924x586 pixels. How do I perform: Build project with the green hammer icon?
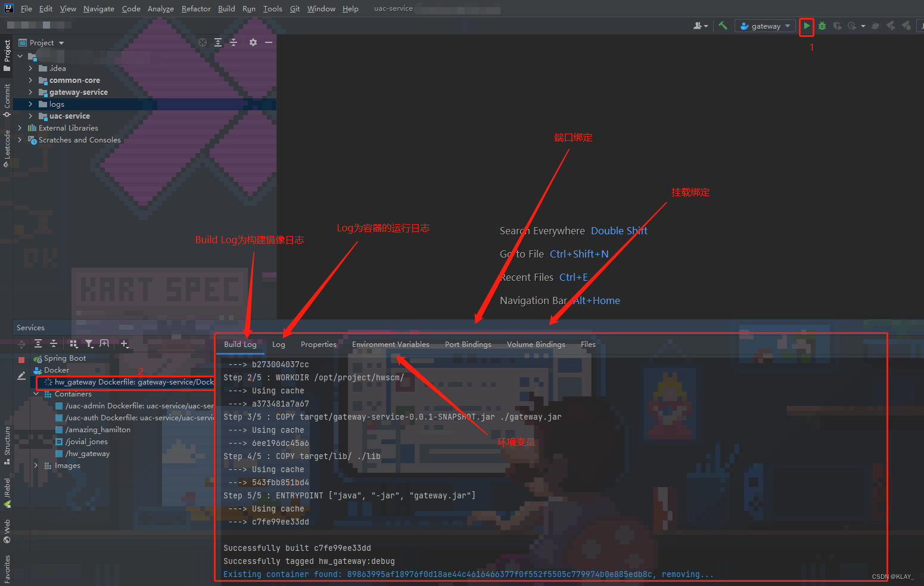[x=723, y=26]
